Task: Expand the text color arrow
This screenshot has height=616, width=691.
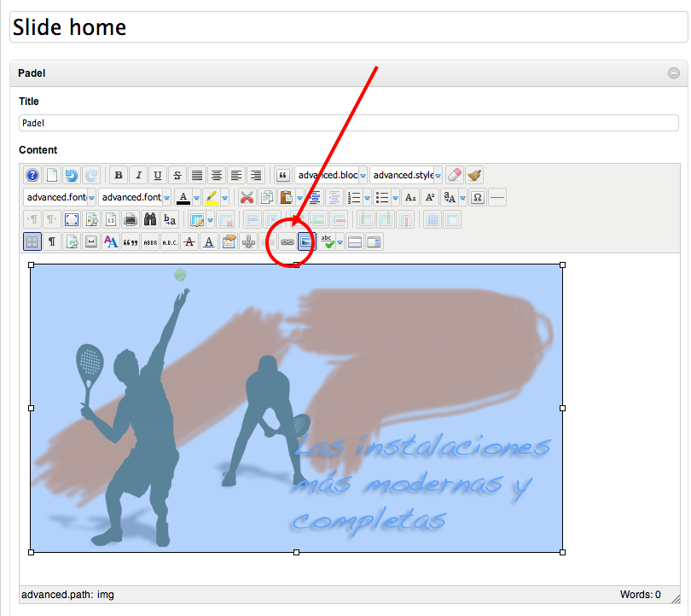Action: coord(197,197)
